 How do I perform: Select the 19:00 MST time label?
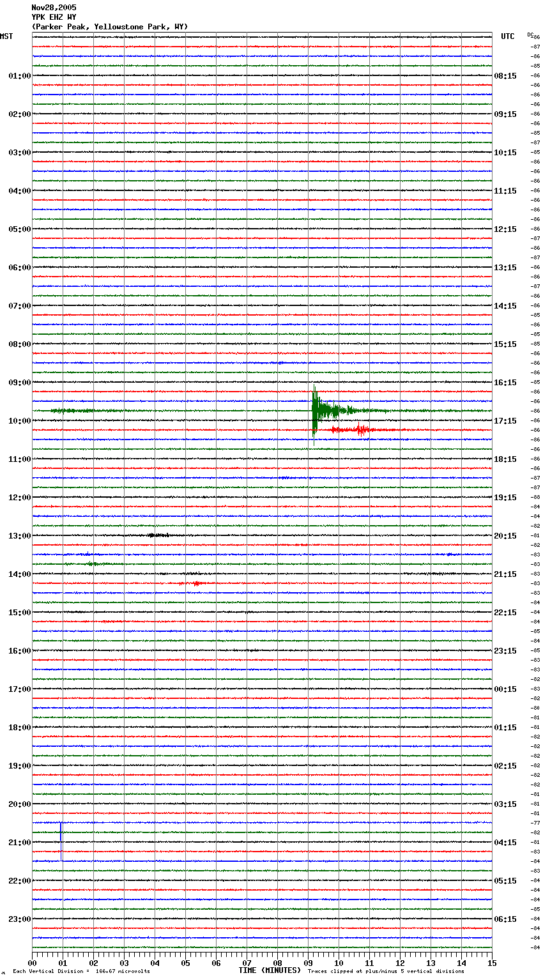click(x=20, y=766)
